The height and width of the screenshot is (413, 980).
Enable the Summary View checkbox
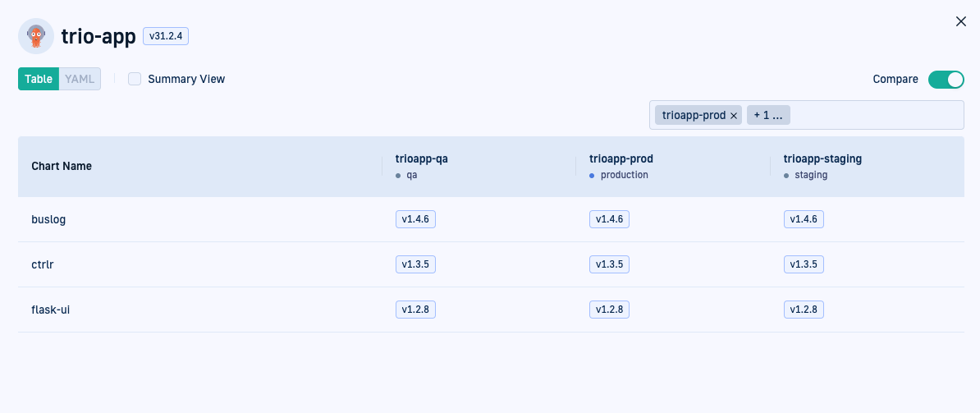[135, 79]
